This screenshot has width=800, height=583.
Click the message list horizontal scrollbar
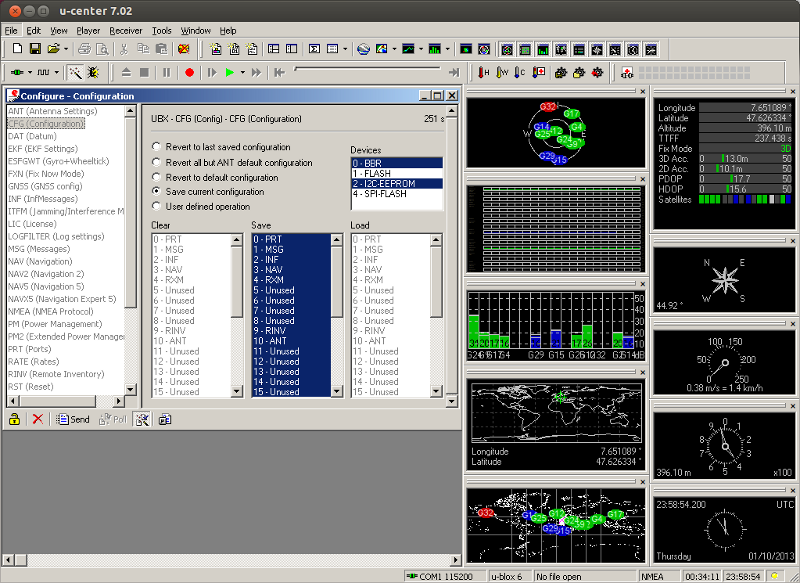coord(65,401)
